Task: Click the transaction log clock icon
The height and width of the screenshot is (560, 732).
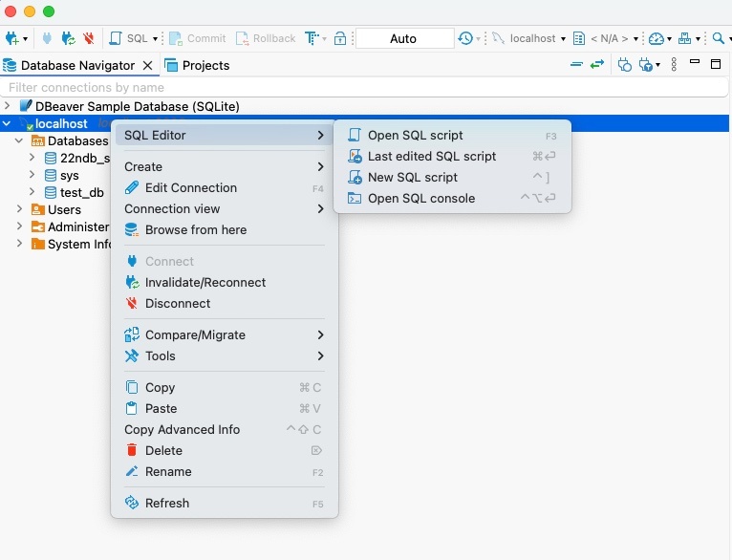Action: [466, 38]
